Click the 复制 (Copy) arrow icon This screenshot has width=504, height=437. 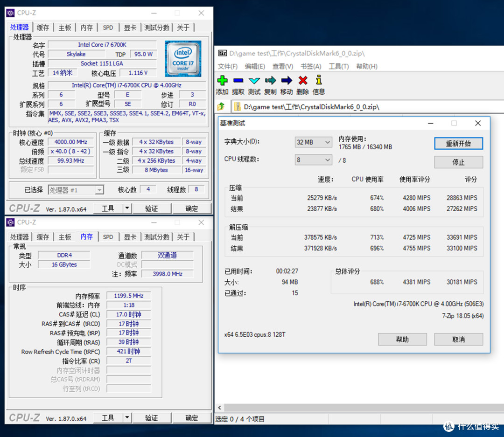click(270, 80)
